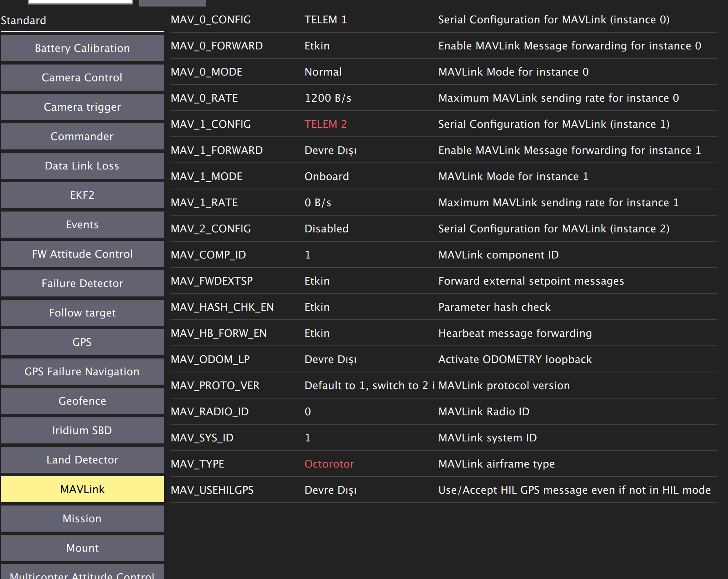The width and height of the screenshot is (728, 579).
Task: Select the Camera trigger category
Action: click(82, 107)
